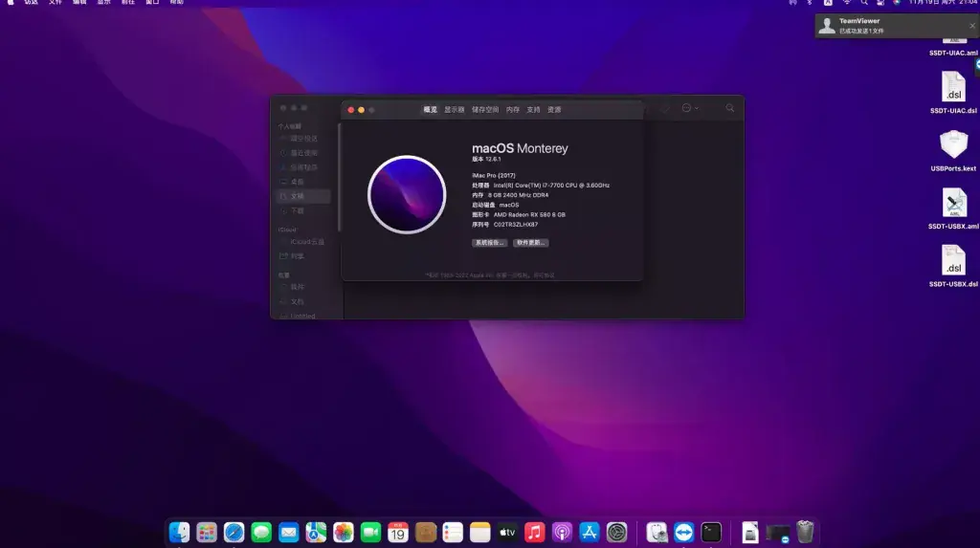Select SSDT-UIAC.dsl file on desktop

pyautogui.click(x=954, y=93)
